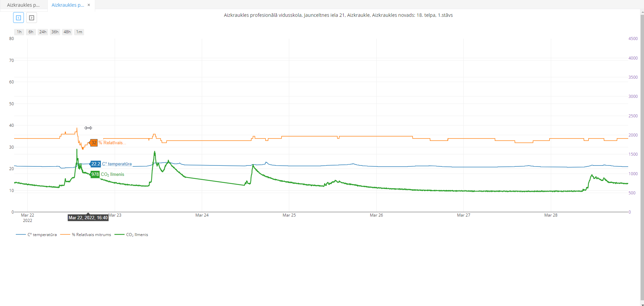Close the active Aizkraukles tab
This screenshot has width=644, height=306.
[x=88, y=5]
